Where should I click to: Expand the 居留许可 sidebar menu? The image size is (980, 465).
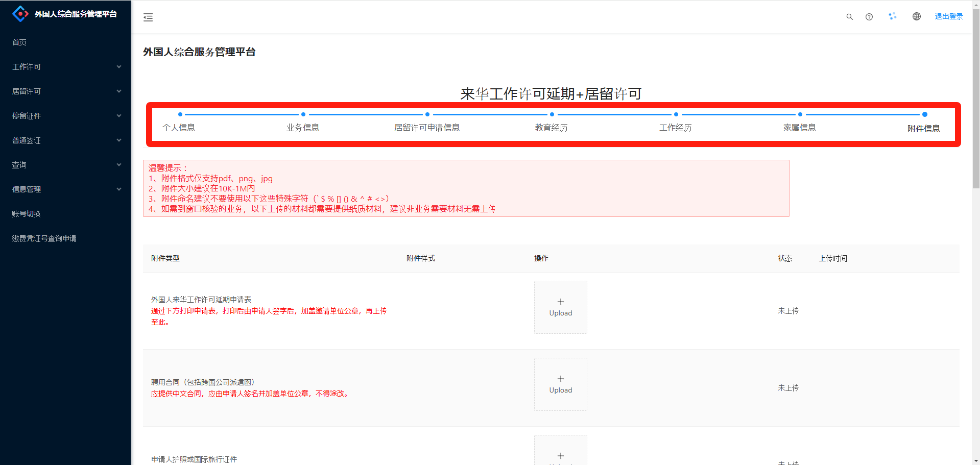point(65,91)
